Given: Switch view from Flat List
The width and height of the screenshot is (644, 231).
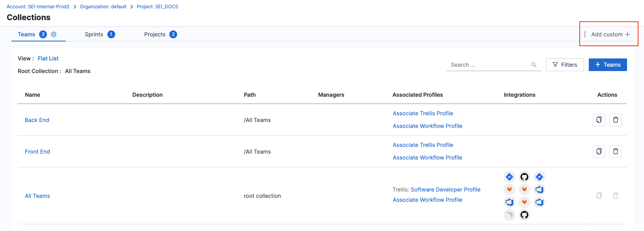Looking at the screenshot, I should [48, 58].
